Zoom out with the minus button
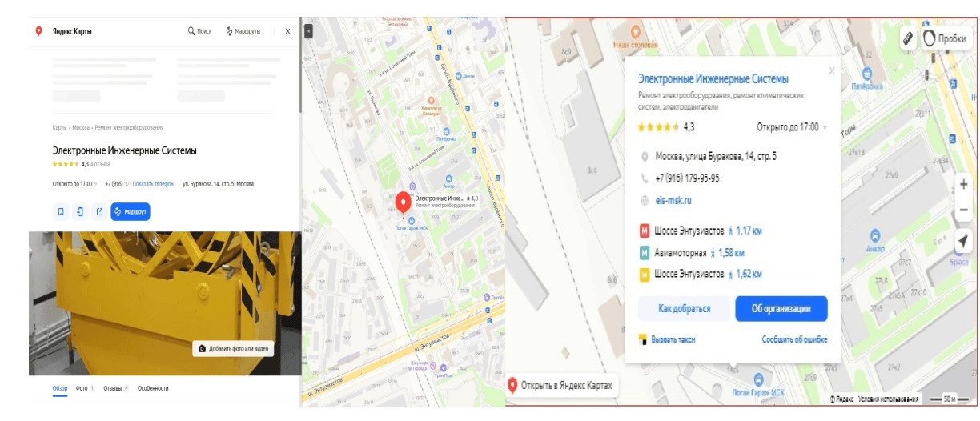This screenshot has width=980, height=421. (x=963, y=210)
